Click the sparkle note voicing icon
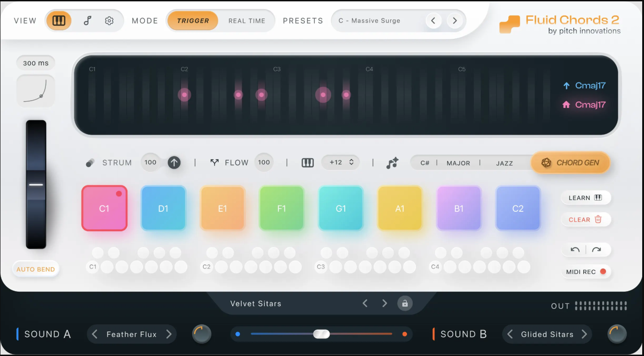The image size is (644, 356). pos(392,162)
